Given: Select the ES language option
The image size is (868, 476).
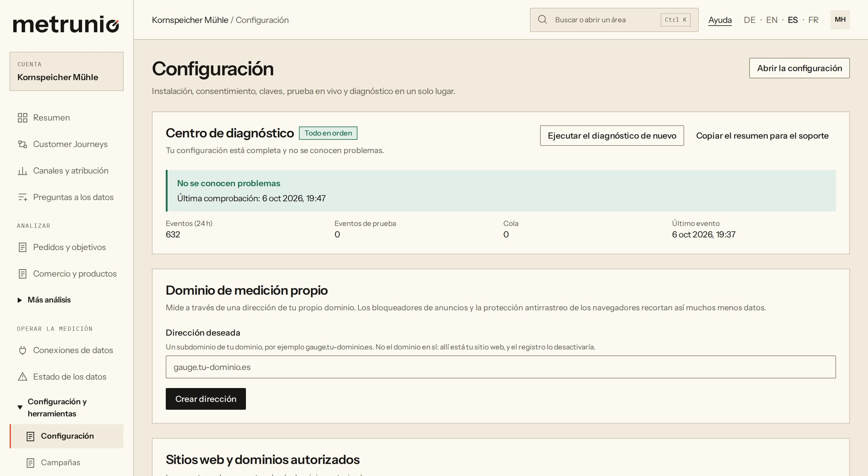Looking at the screenshot, I should click(x=793, y=20).
